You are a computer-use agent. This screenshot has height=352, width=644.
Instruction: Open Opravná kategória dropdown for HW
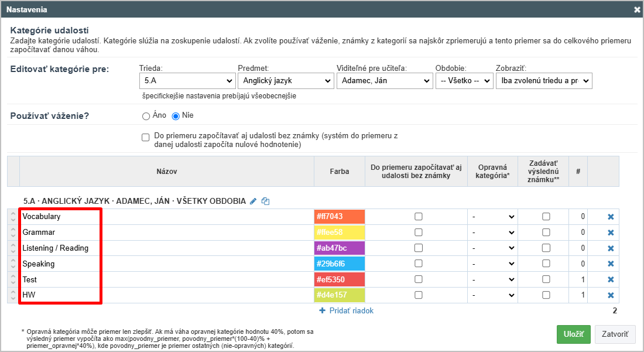click(x=493, y=295)
